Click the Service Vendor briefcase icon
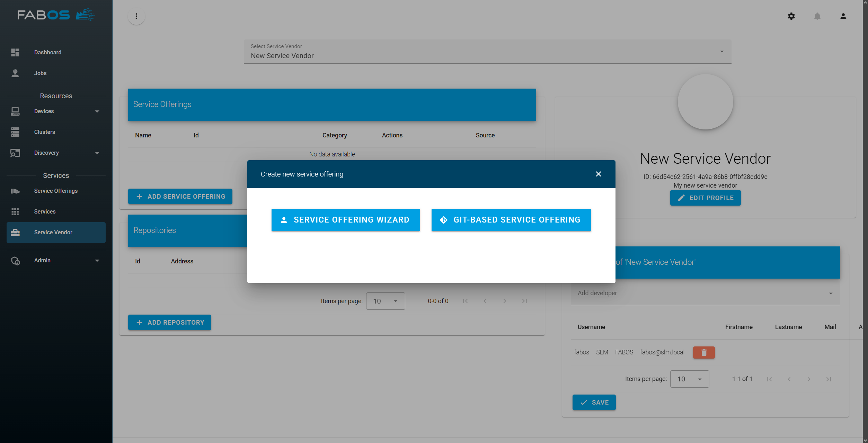Viewport: 868px width, 443px height. 15,232
